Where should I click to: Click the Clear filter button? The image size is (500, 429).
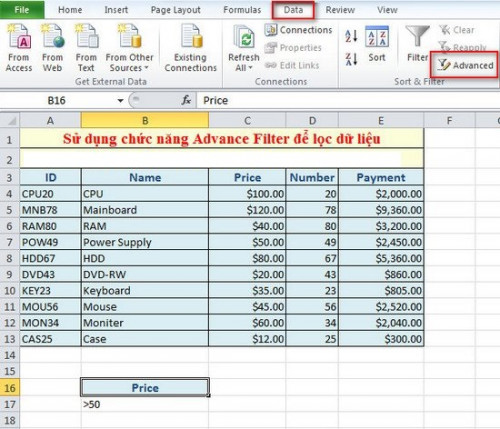tap(457, 30)
